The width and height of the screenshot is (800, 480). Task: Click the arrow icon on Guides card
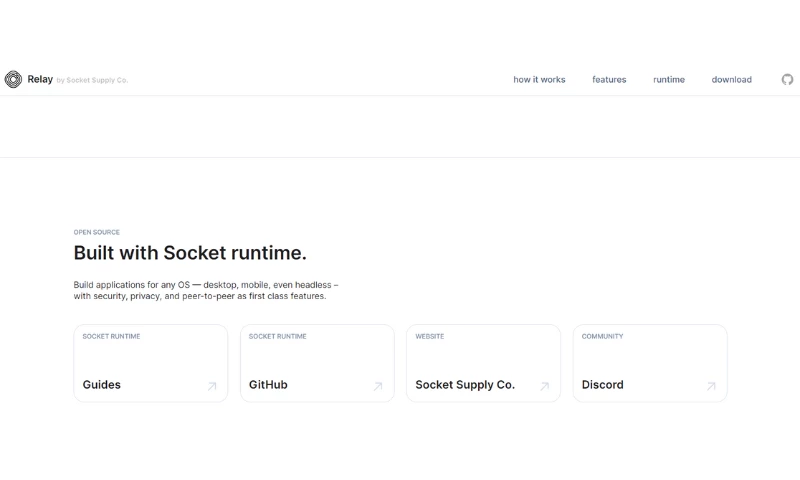[x=212, y=386]
